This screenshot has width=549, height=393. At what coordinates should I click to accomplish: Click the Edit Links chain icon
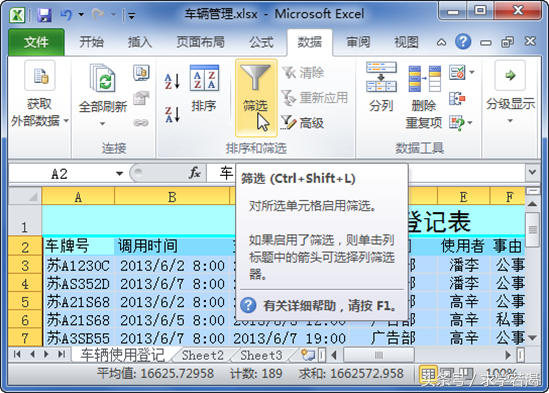141,123
